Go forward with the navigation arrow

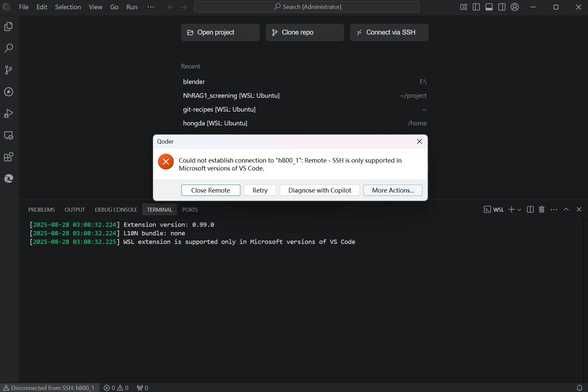[x=184, y=7]
